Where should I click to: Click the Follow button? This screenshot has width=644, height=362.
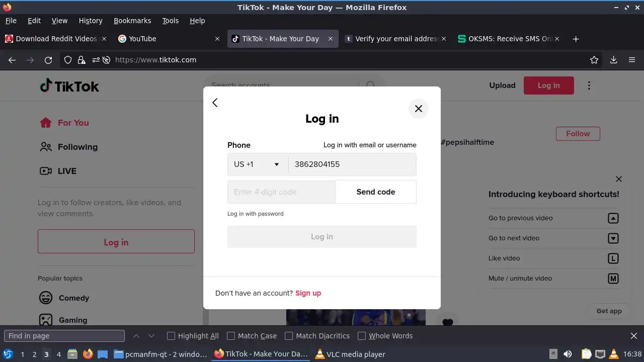point(578,134)
